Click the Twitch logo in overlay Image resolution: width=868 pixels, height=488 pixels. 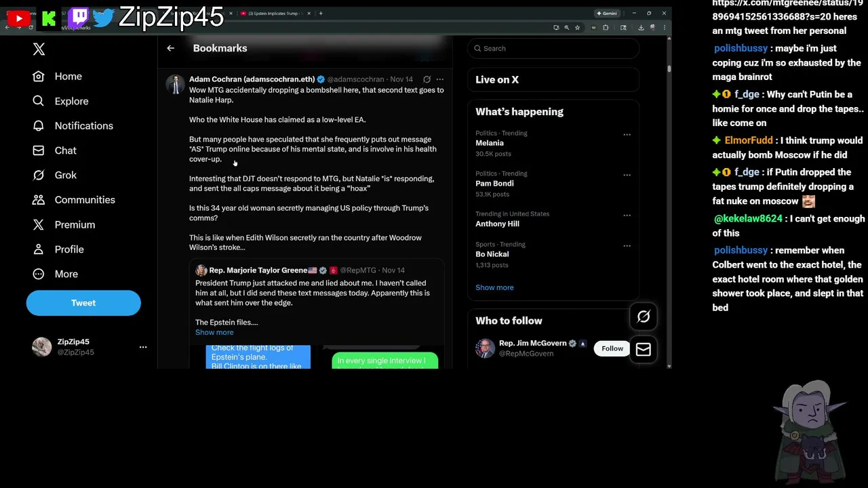[x=79, y=17]
